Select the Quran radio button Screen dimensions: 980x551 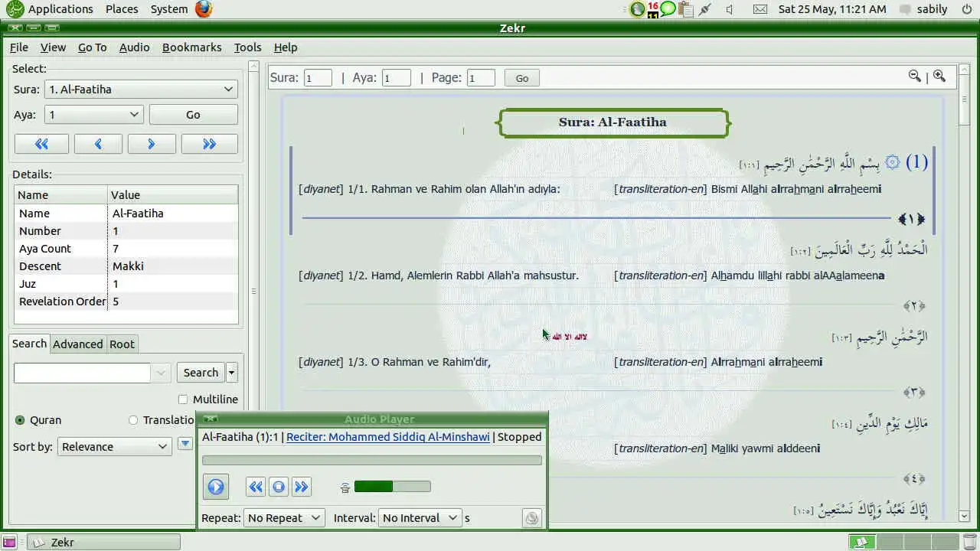20,420
